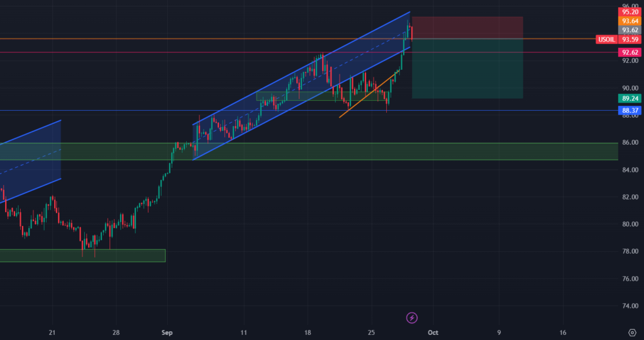This screenshot has width=644, height=340.
Task: Select the USOIL symbol price label
Action: tap(607, 40)
